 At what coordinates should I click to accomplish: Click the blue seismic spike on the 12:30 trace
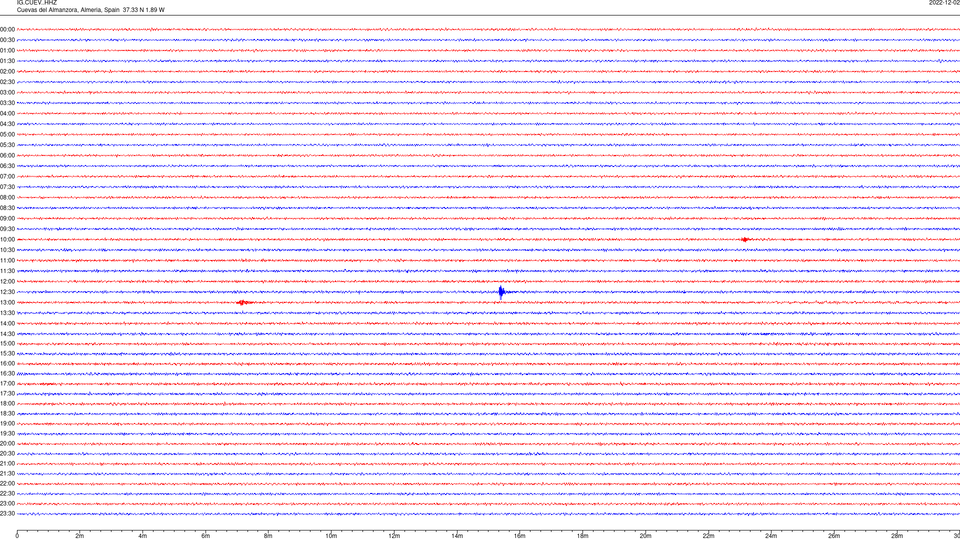point(501,292)
